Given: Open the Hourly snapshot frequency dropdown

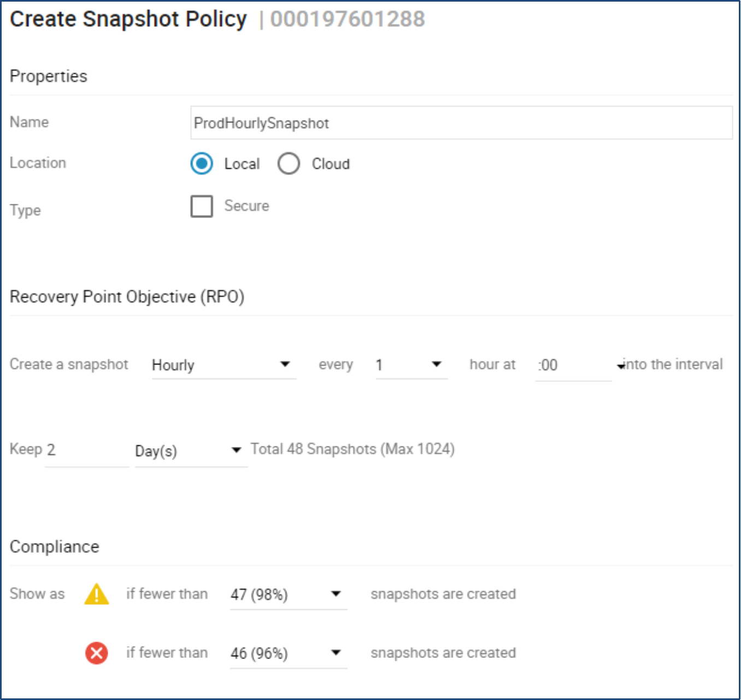Looking at the screenshot, I should tap(224, 365).
